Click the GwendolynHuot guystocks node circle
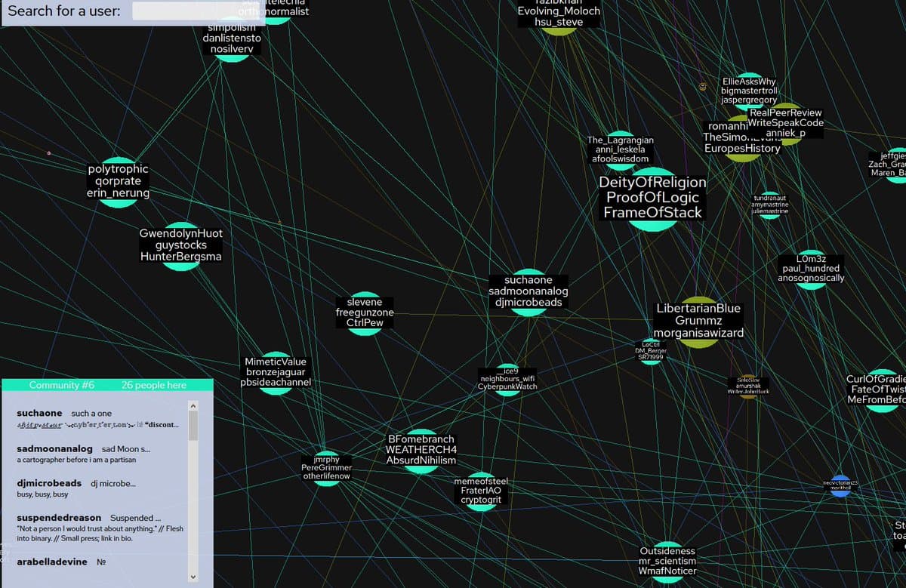Viewport: 906px width, 588px height. coord(180,245)
